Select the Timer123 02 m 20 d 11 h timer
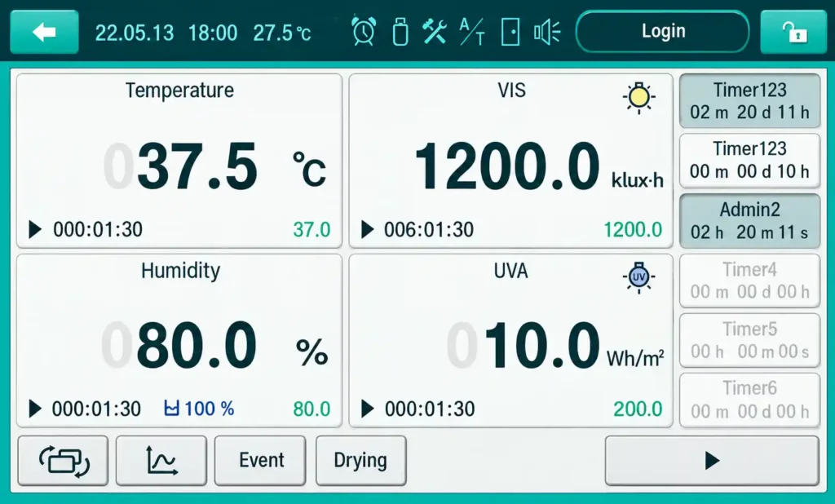 (x=750, y=101)
